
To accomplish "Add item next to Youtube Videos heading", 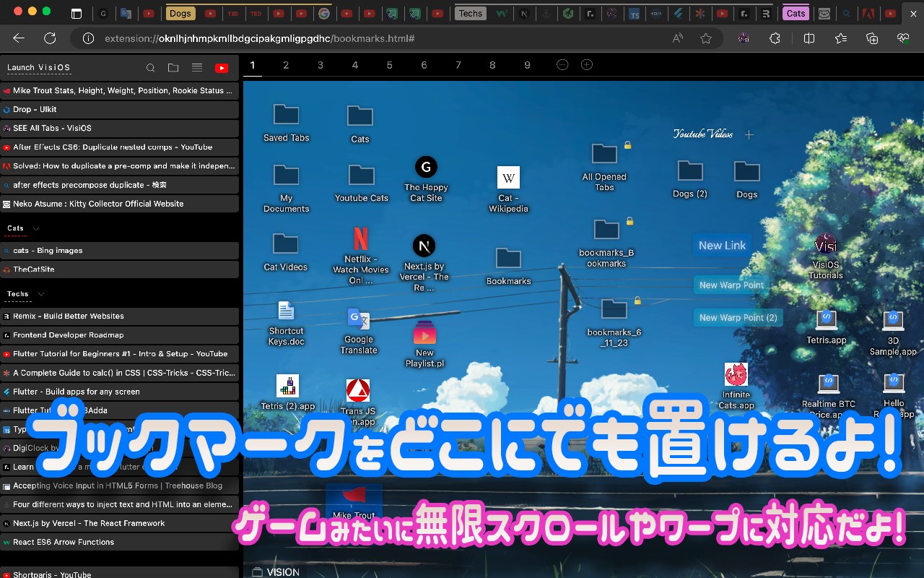I will point(749,134).
